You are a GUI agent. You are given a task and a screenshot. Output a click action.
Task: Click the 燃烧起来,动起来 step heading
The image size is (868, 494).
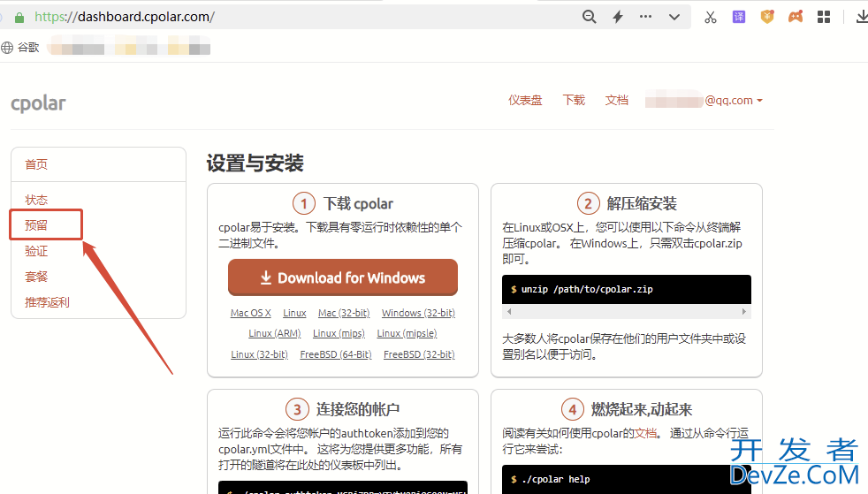642,409
